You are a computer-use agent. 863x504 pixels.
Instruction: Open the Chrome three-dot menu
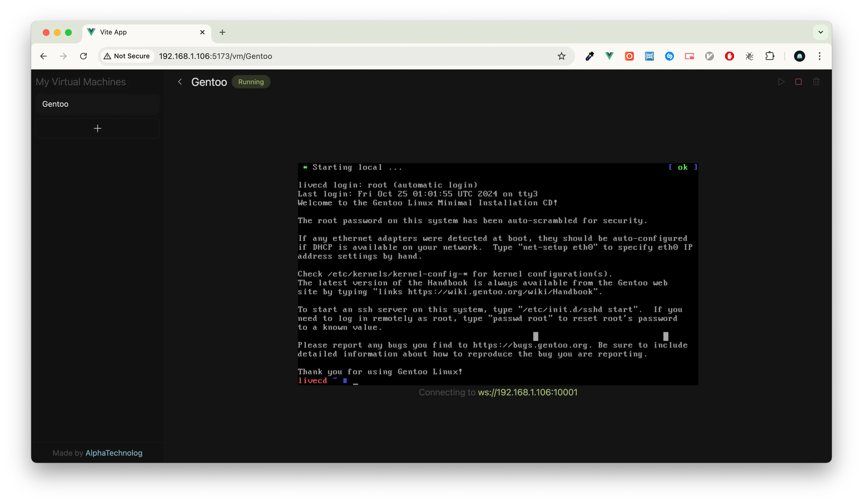click(x=820, y=56)
